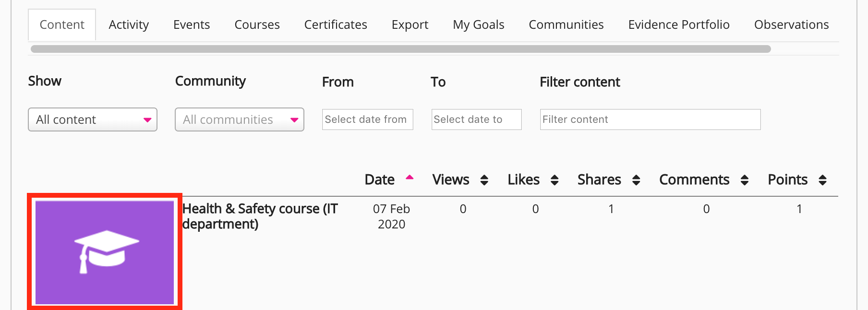Sort by Likes using sort arrows

point(555,180)
